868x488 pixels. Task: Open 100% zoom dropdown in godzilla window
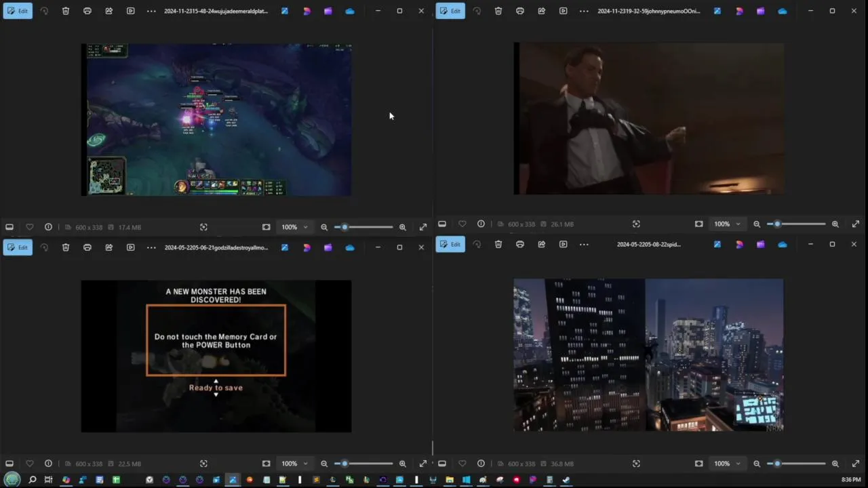tap(295, 464)
